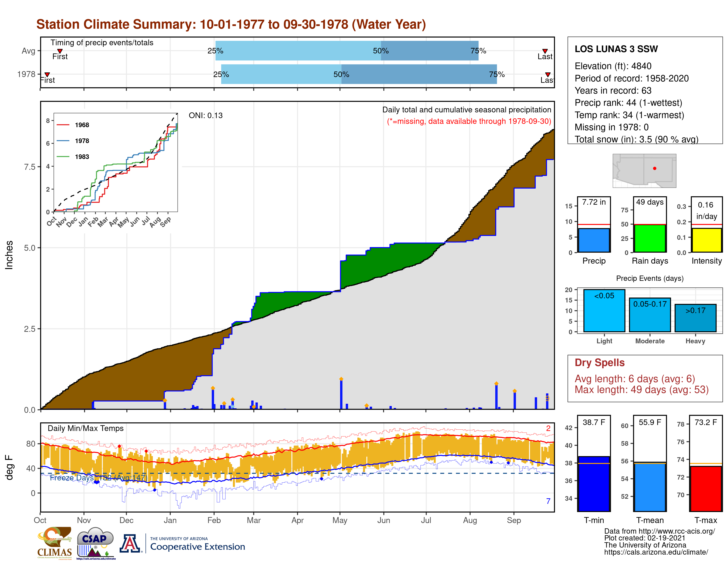The image size is (728, 563).
Task: Click the 'Precip rank: 44 (1-wettest)' line
Action: 628,103
